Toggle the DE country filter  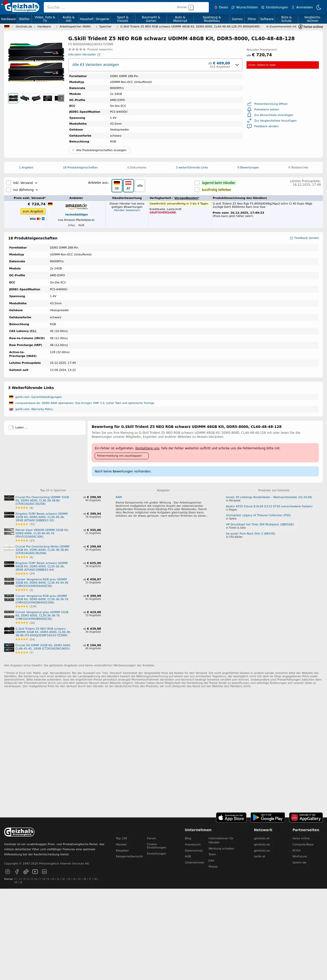pos(117,186)
